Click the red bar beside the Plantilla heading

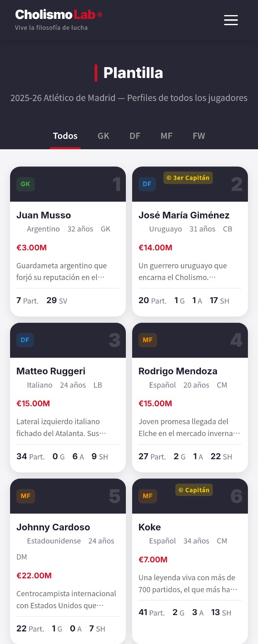[x=96, y=72]
